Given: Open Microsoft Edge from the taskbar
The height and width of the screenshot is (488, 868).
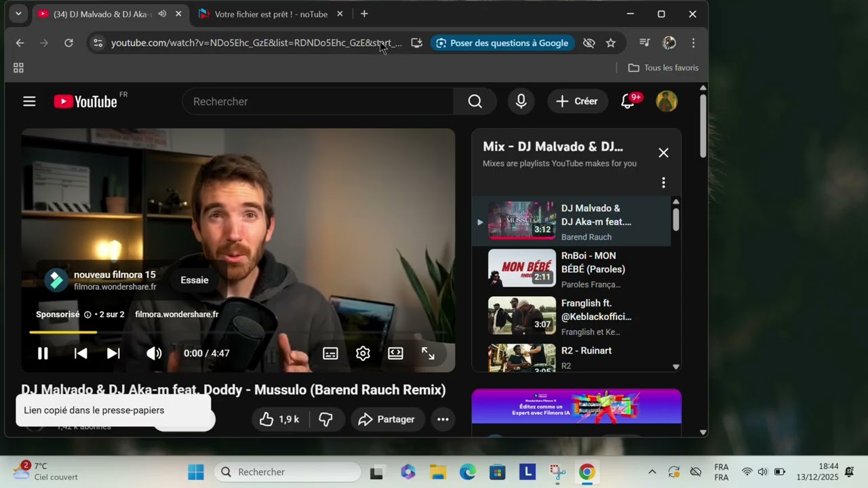Looking at the screenshot, I should 467,472.
